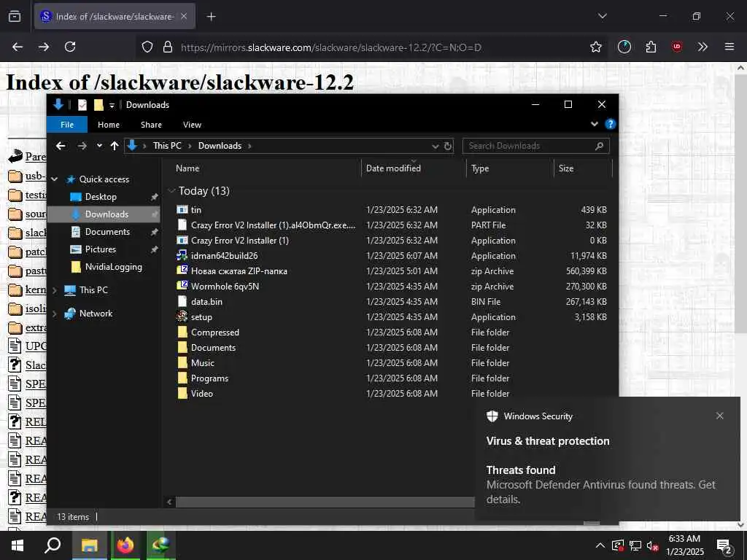List all Firefox tabs dropdown

tap(602, 16)
